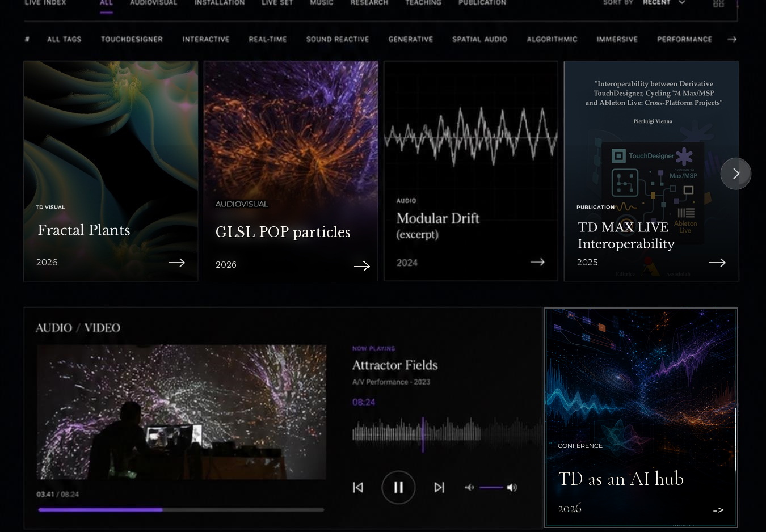Show more tags with the tag-row arrow
The height and width of the screenshot is (532, 766).
(732, 39)
